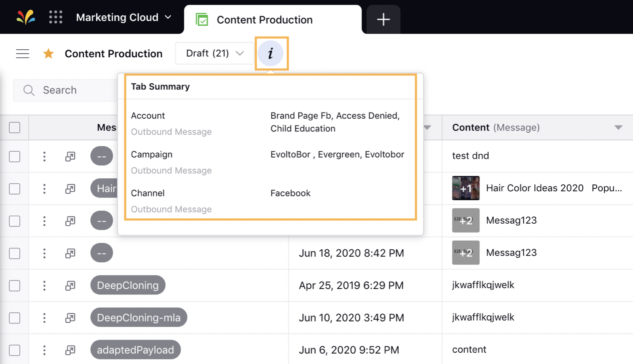The height and width of the screenshot is (364, 633).
Task: Select the checkbox for test dnd row
Action: [x=15, y=156]
